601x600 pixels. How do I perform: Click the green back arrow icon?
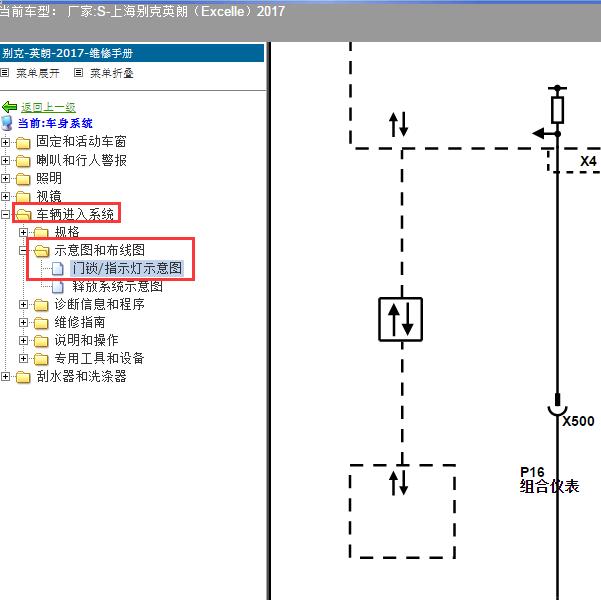(x=9, y=107)
